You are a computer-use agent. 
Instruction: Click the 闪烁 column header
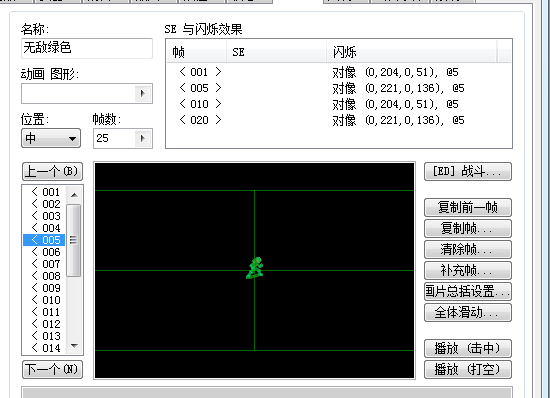click(x=412, y=52)
